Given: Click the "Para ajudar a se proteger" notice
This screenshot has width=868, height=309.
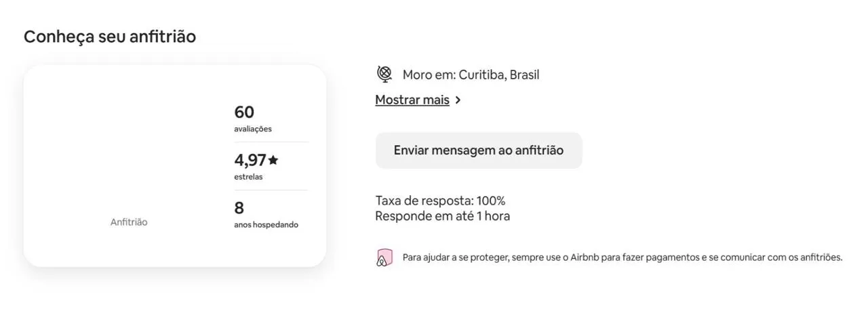Looking at the screenshot, I should 622,257.
